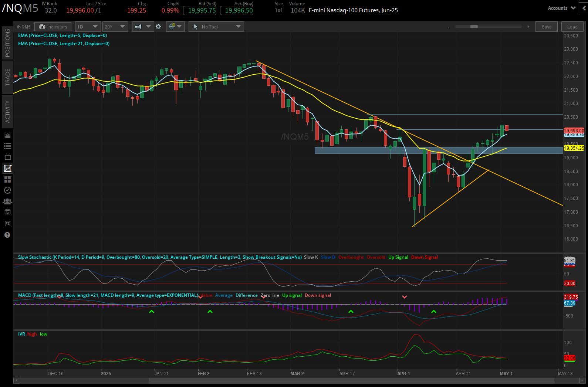Screen dimensions: 588x387
Task: Zoom out with the minus button
Action: point(449,27)
